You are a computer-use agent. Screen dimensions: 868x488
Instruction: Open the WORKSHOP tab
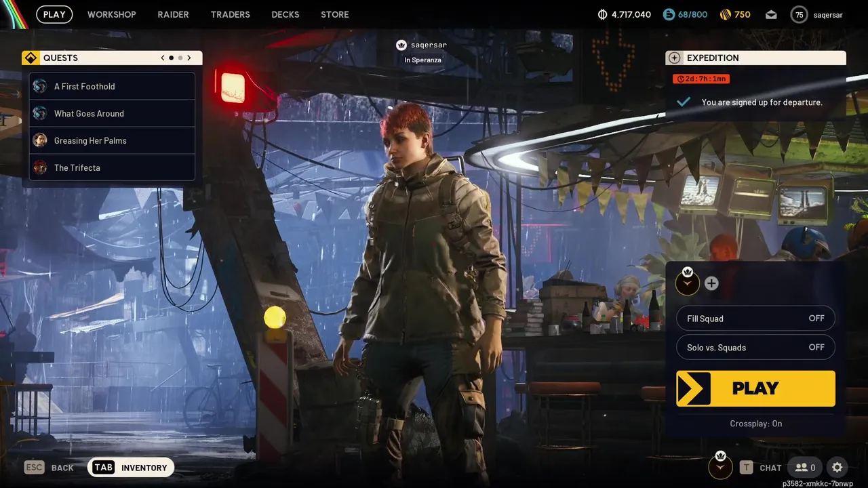(111, 14)
